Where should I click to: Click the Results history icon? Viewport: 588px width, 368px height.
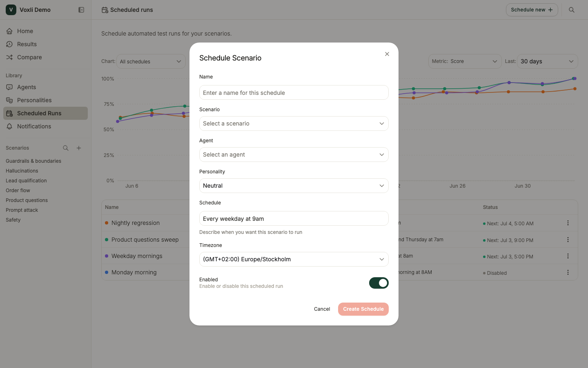(x=9, y=44)
